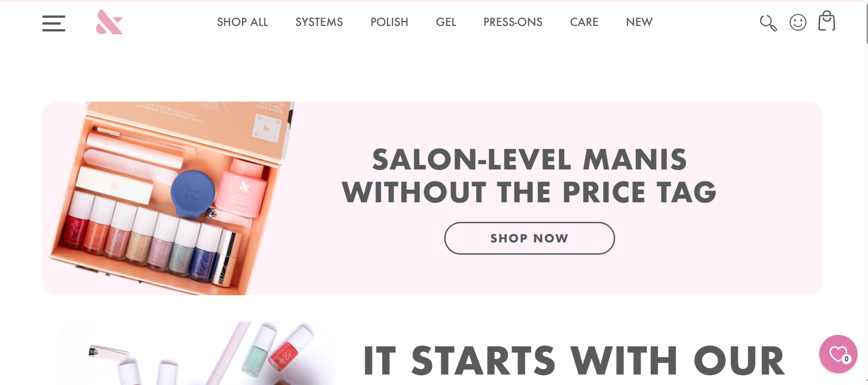Go to the POLISH category
Viewport: 868px width, 385px height.
pyautogui.click(x=389, y=22)
